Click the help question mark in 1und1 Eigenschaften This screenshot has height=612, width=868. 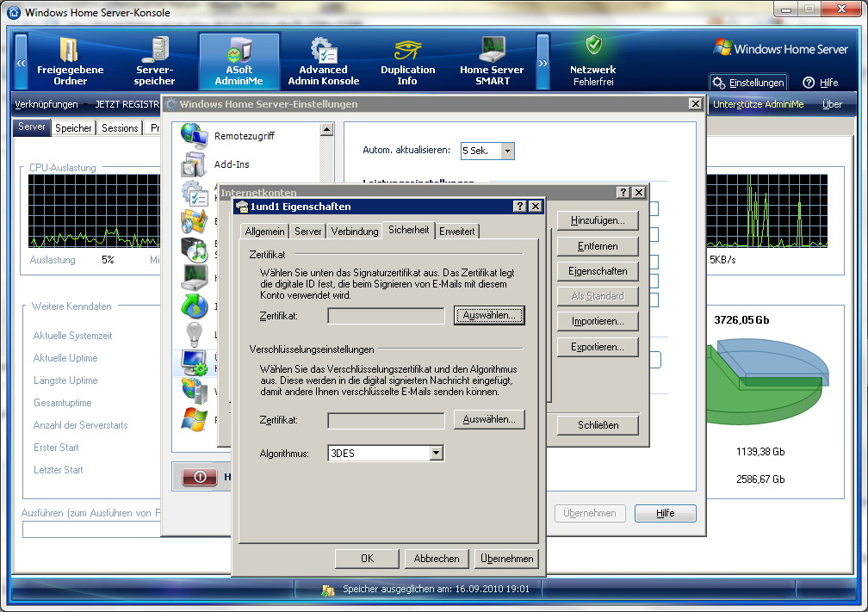pos(519,207)
